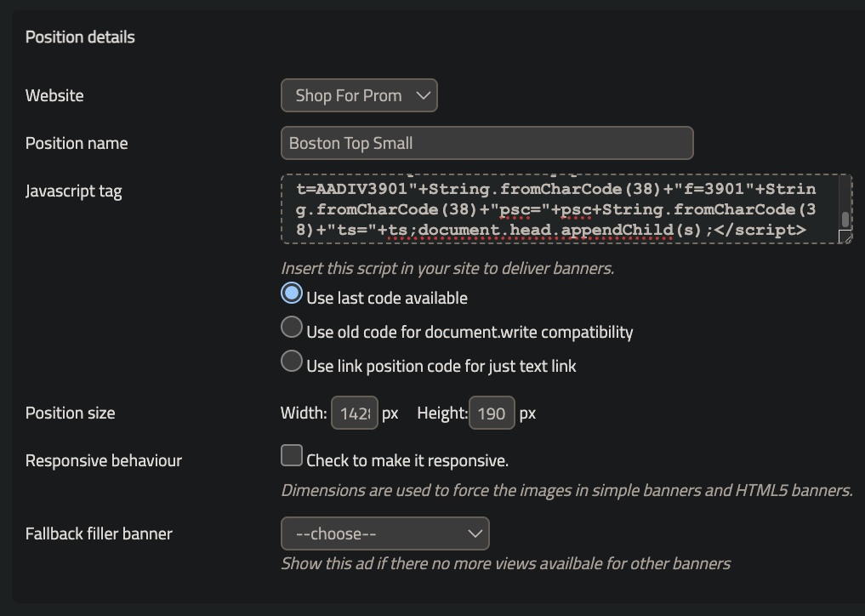
Task: Click the Insert this script hint text
Action: [x=447, y=268]
